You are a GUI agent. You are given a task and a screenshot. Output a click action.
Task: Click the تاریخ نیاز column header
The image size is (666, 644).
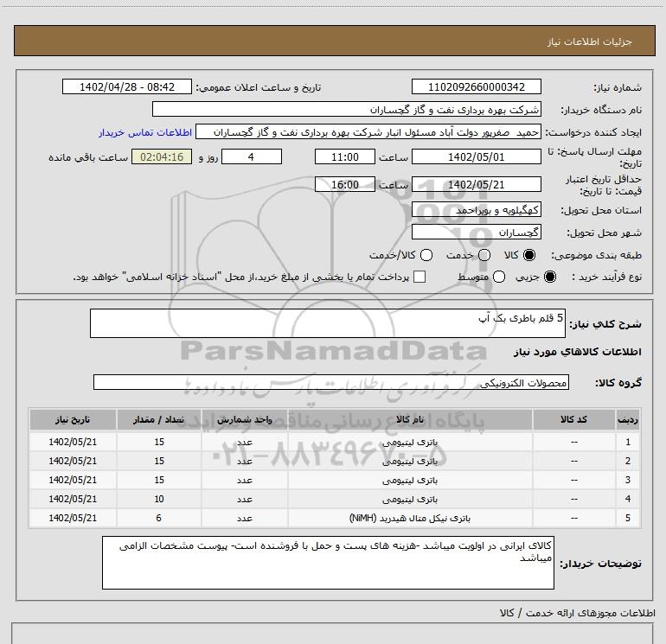pos(73,419)
